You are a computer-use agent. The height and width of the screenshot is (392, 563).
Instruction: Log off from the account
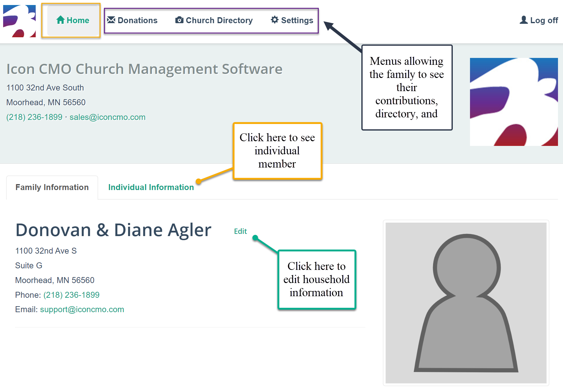point(539,20)
